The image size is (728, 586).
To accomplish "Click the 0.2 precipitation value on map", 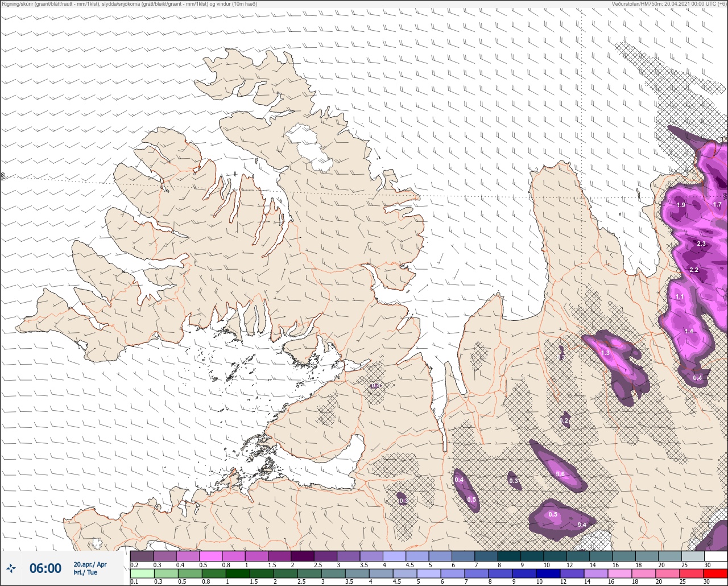I will [564, 420].
